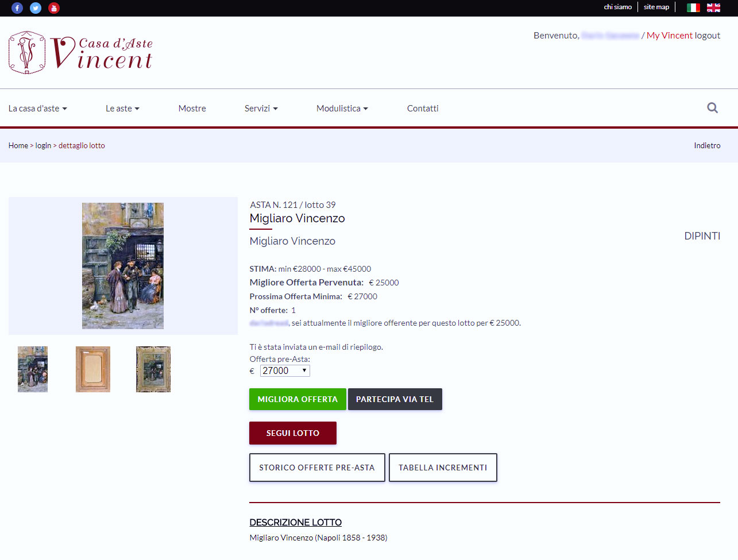This screenshot has height=560, width=738.
Task: Expand the La casa d'aste menu
Action: [37, 108]
